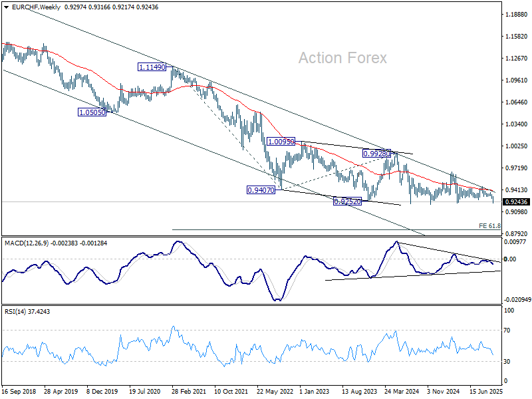Click the 3 Nov 2024 date label
This screenshot has width=532, height=399.
[x=443, y=392]
